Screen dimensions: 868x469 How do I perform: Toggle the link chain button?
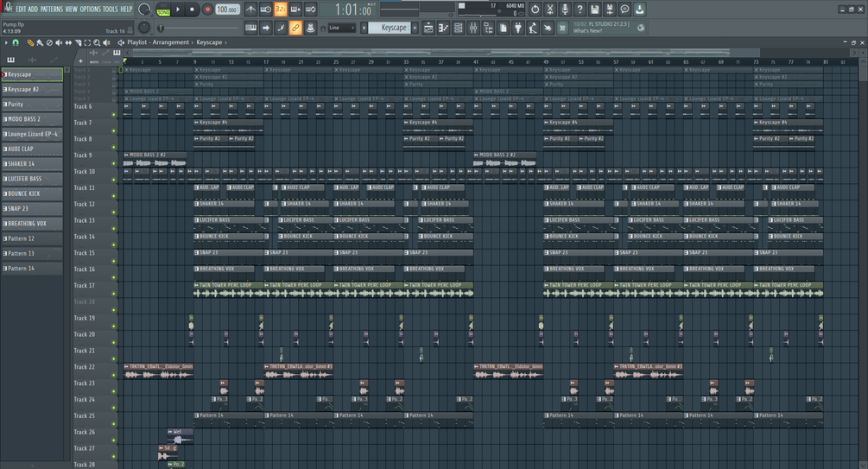(295, 28)
